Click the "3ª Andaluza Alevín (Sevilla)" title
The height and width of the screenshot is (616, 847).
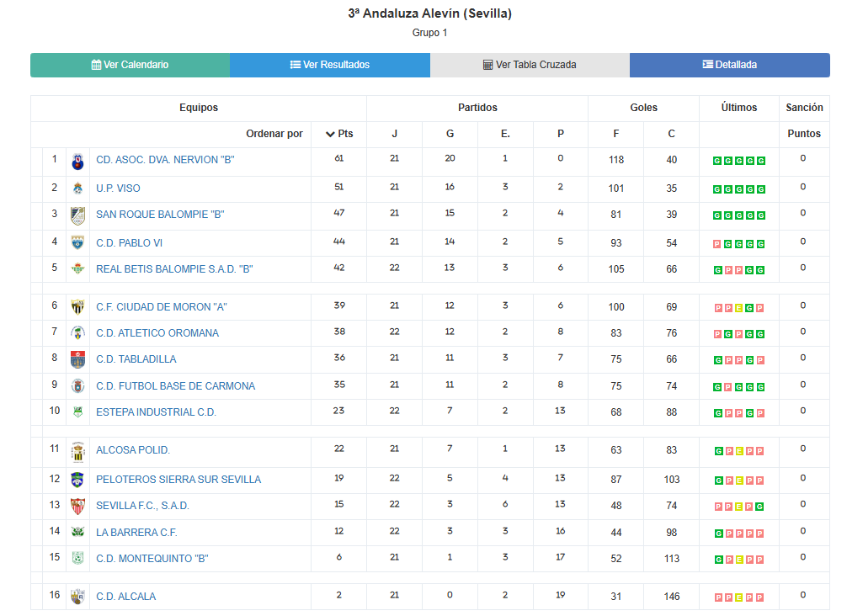coord(429,13)
